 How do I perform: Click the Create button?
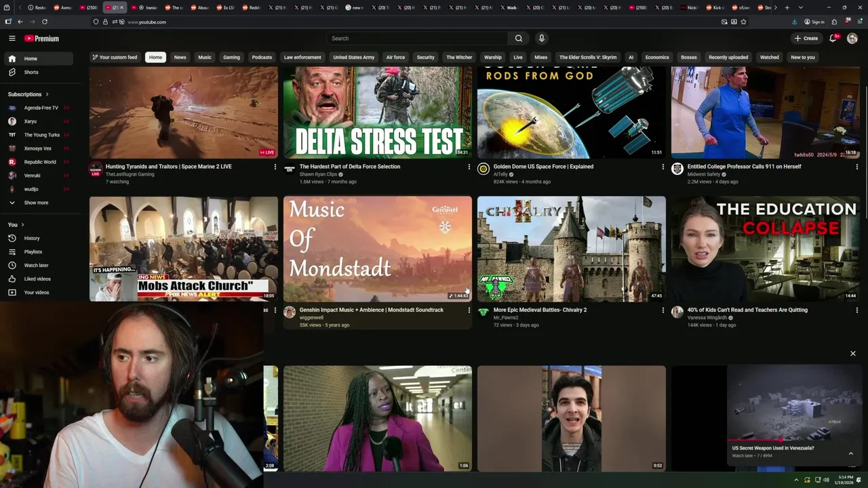click(806, 39)
